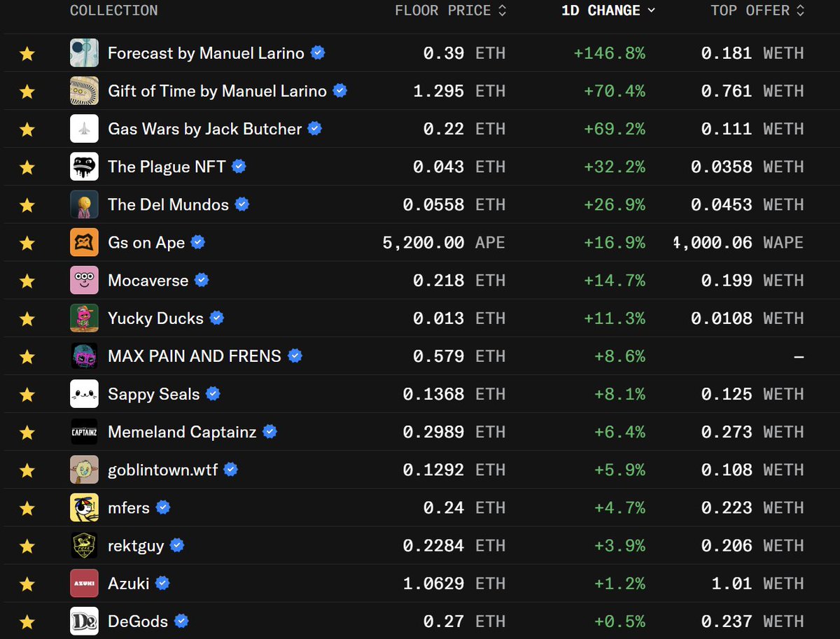The image size is (840, 639).
Task: Toggle the favorite star for Gas Wars
Action: (x=27, y=129)
